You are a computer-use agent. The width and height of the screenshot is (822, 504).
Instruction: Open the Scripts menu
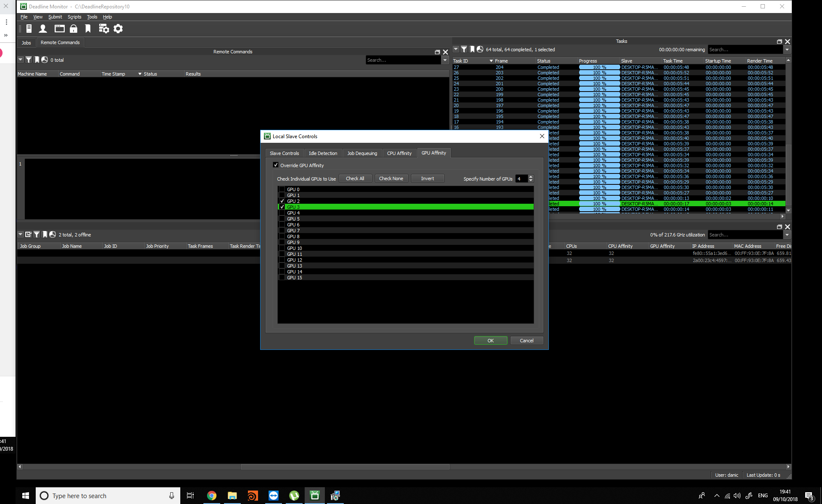[x=74, y=17]
